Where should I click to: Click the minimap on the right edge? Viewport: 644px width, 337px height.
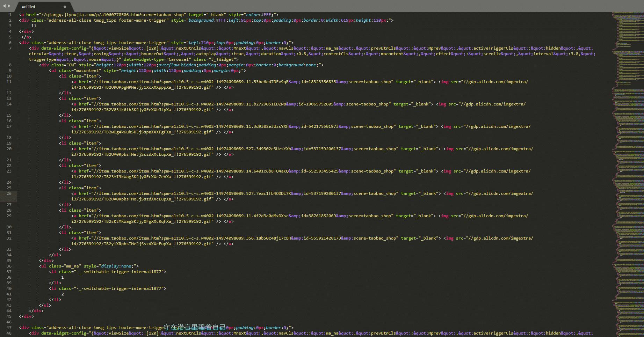tap(628, 175)
